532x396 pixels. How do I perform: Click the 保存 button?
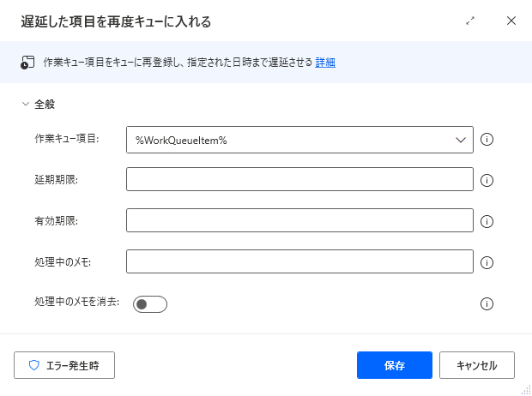(395, 365)
